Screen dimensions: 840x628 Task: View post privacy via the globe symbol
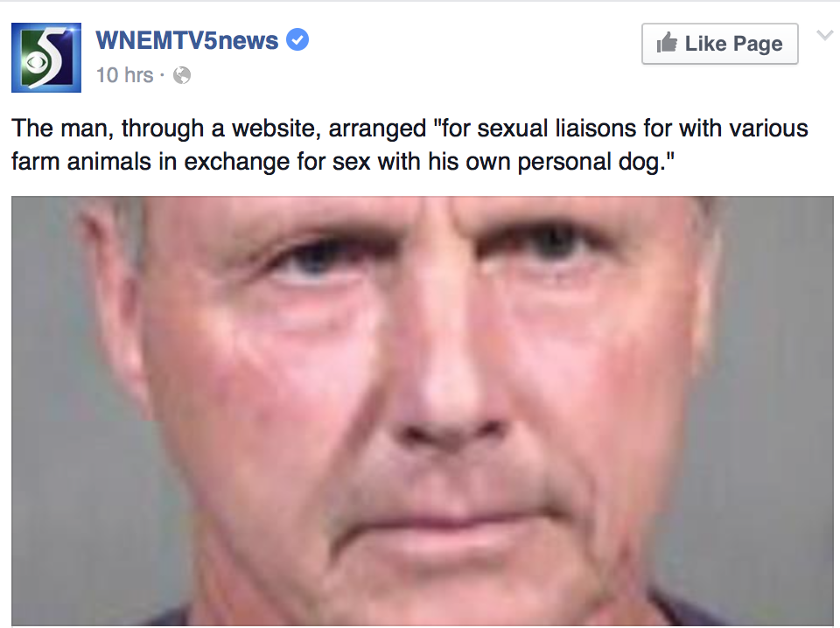coord(182,75)
